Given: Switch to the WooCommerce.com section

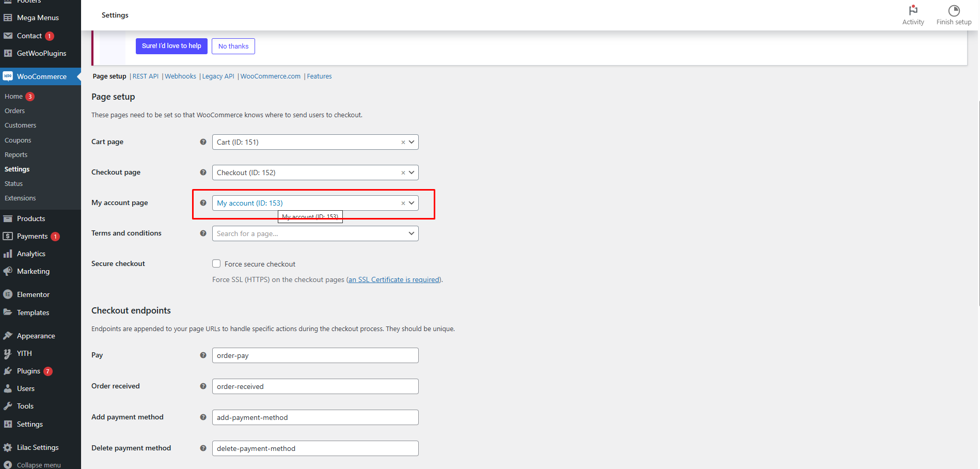Looking at the screenshot, I should tap(271, 76).
